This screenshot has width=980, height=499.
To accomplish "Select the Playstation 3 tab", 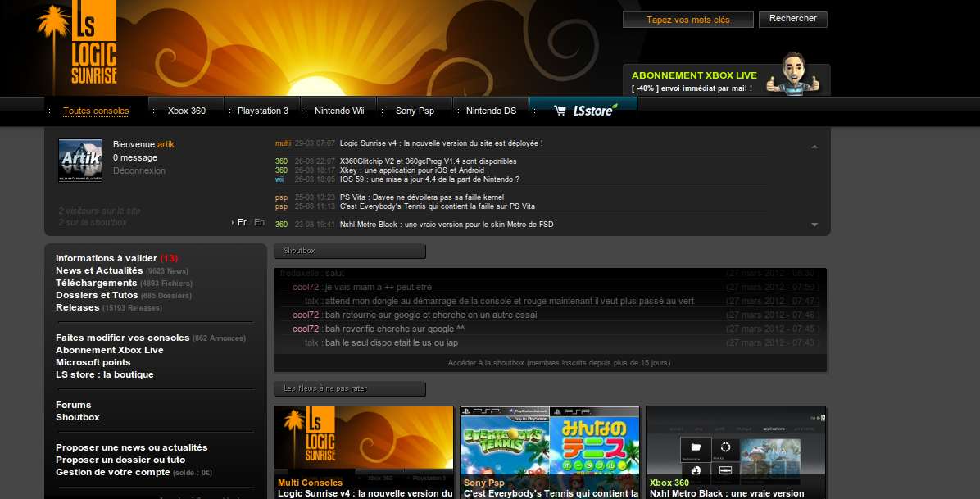I will (x=263, y=111).
